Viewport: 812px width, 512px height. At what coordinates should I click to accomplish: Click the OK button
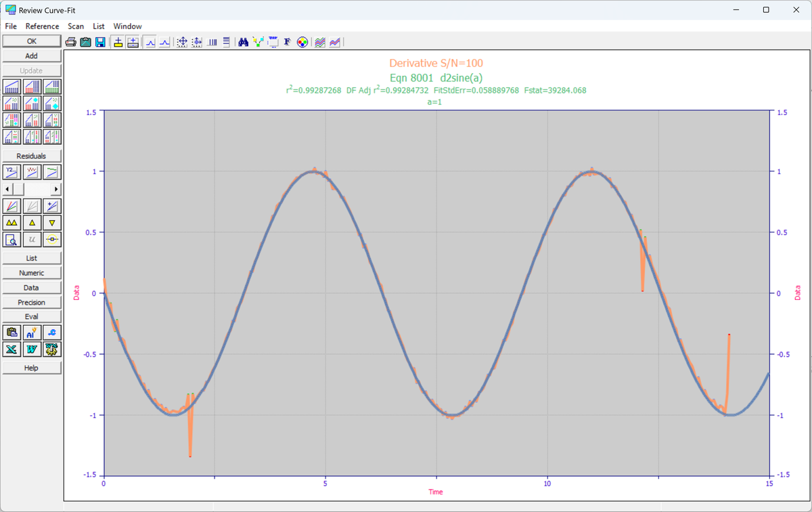[x=32, y=41]
